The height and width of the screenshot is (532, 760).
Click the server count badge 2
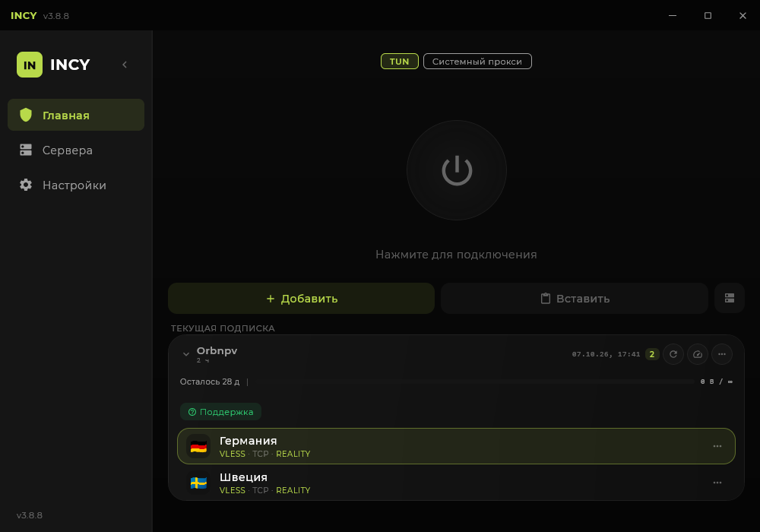tap(652, 354)
